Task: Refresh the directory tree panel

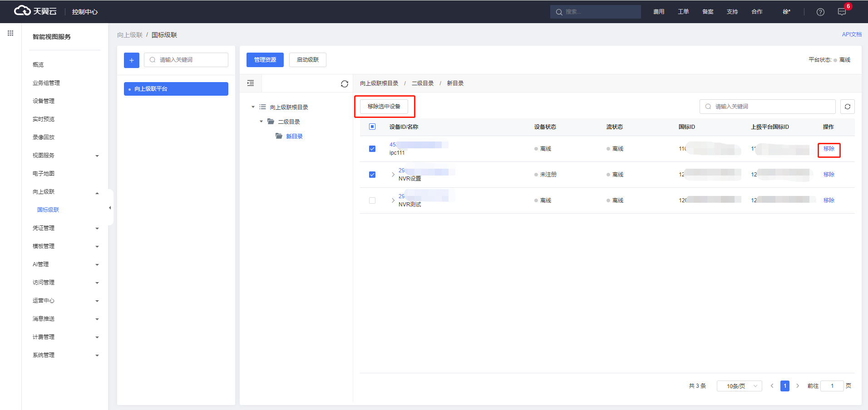Action: point(344,84)
